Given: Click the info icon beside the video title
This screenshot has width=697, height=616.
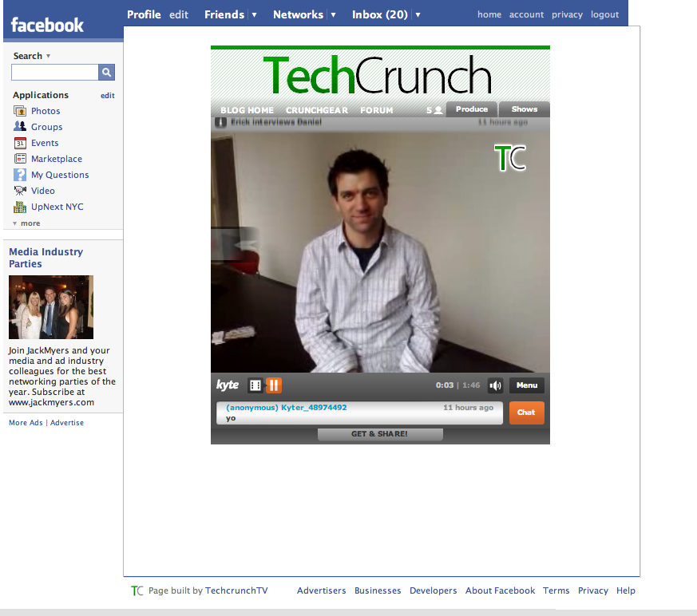Looking at the screenshot, I should pyautogui.click(x=221, y=122).
